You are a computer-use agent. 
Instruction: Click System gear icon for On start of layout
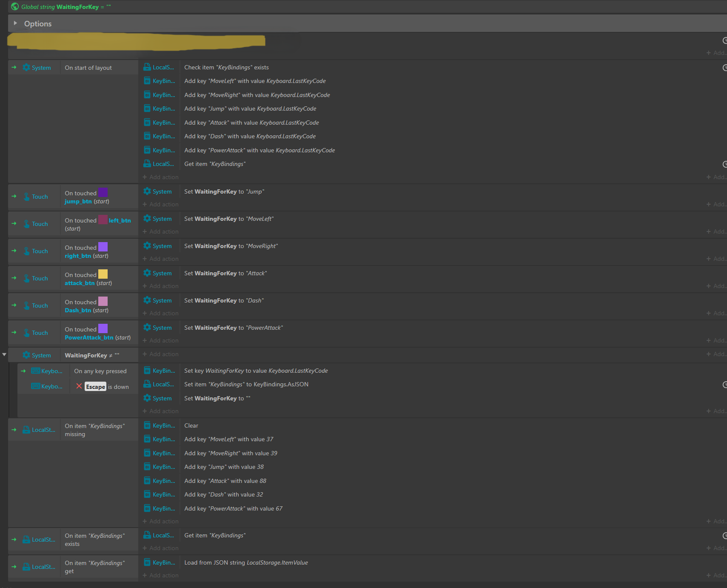click(x=26, y=68)
